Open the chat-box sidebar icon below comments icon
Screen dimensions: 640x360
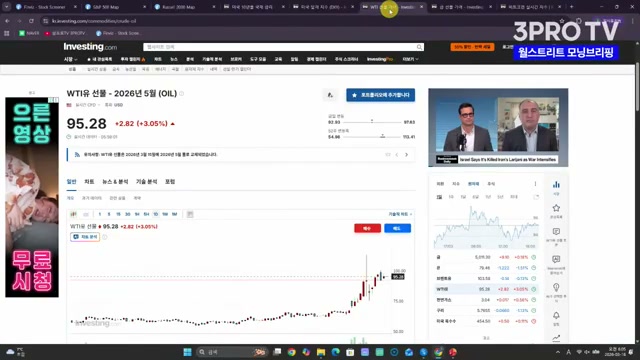(556, 260)
